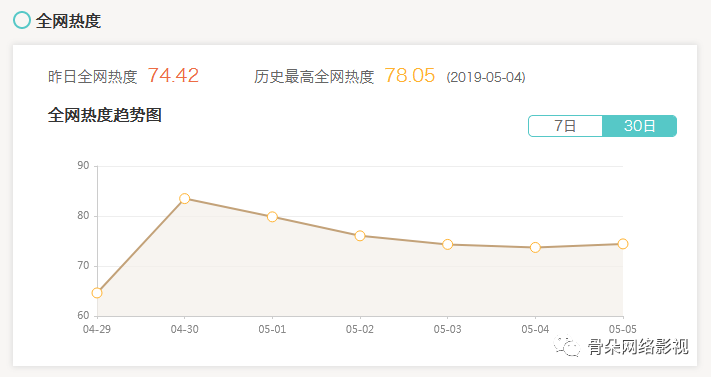Select the 05-05 data point circle
Viewport: 711px width, 377px height.
pos(623,244)
